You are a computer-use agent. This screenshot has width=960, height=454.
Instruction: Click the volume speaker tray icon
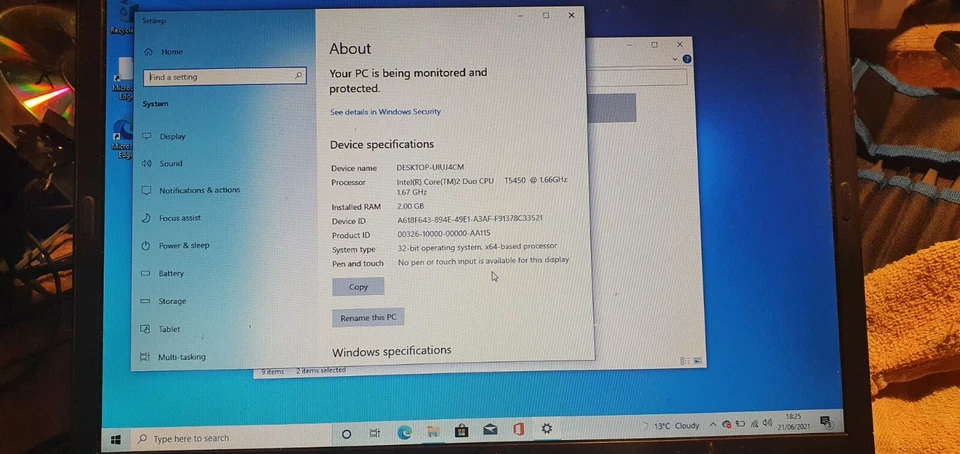[x=767, y=423]
